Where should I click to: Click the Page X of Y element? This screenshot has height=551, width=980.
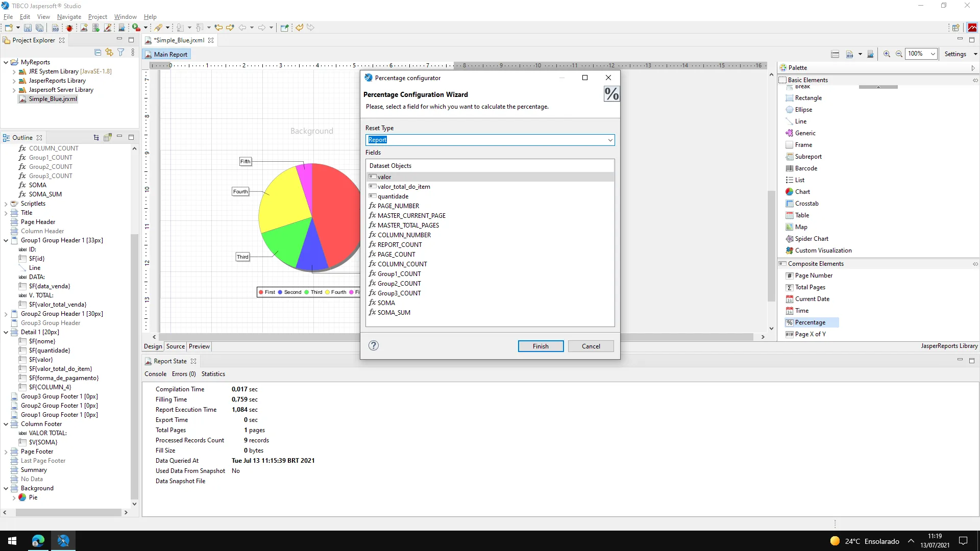click(810, 334)
